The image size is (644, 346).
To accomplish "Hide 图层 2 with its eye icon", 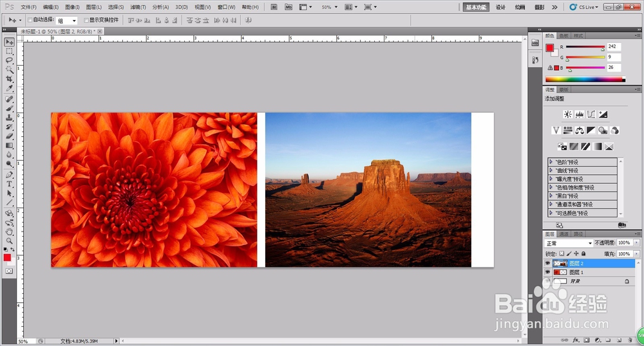I will pos(547,263).
